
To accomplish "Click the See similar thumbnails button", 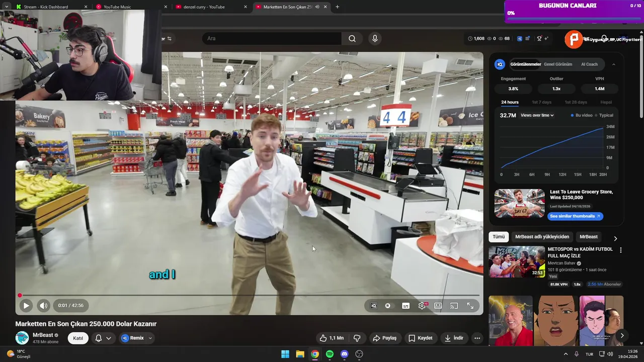I will click(575, 216).
